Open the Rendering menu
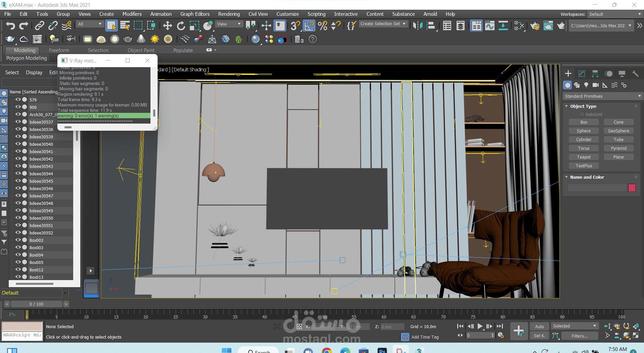The height and width of the screenshot is (353, 644). click(x=229, y=14)
